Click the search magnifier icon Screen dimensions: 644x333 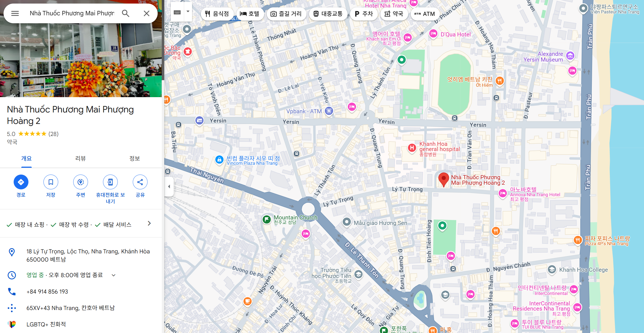click(126, 13)
